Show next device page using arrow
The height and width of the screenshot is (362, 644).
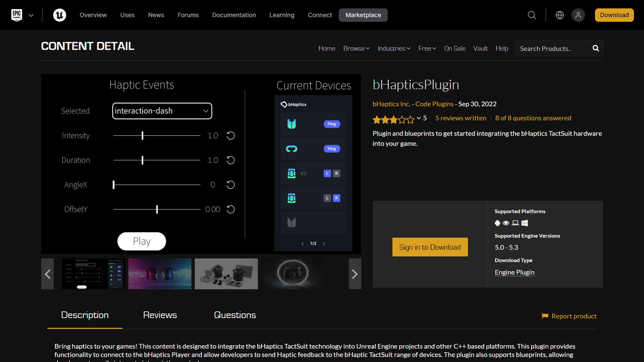click(324, 244)
